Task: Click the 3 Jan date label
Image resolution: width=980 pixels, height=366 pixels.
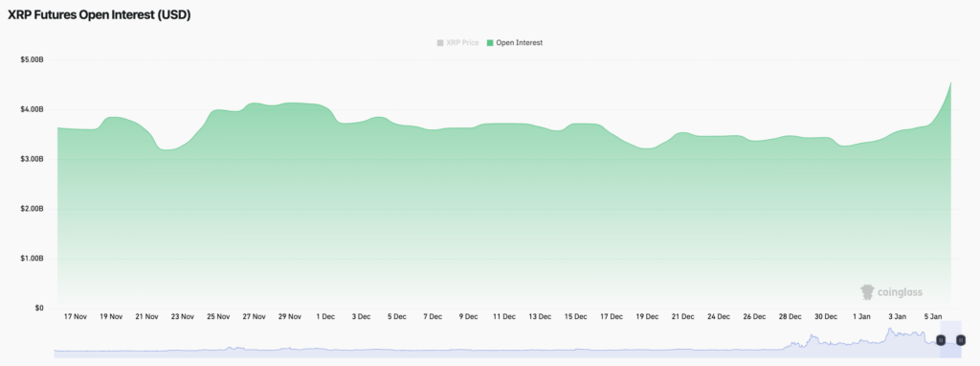Action: (898, 316)
